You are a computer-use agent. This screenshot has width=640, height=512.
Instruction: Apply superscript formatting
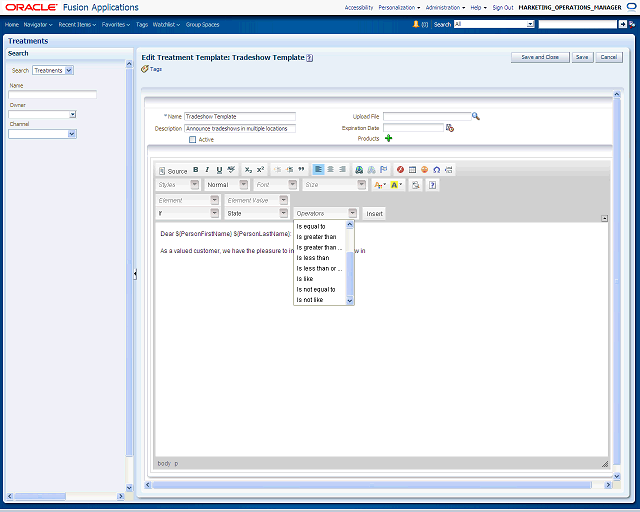[x=260, y=170]
